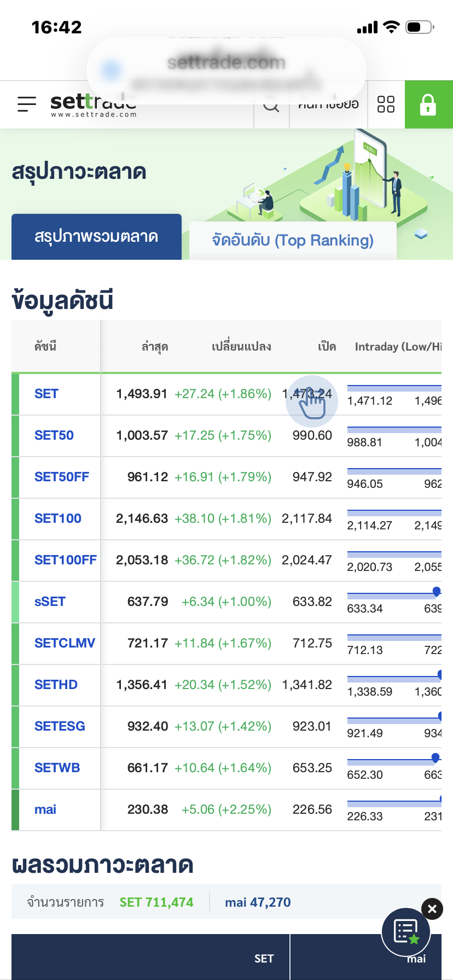Open the SET100FF index link

point(65,560)
